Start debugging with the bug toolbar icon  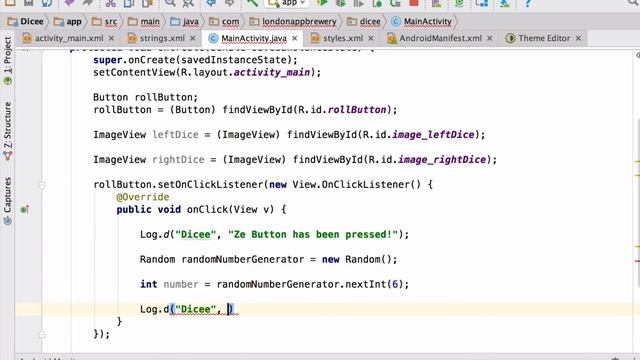pos(340,3)
